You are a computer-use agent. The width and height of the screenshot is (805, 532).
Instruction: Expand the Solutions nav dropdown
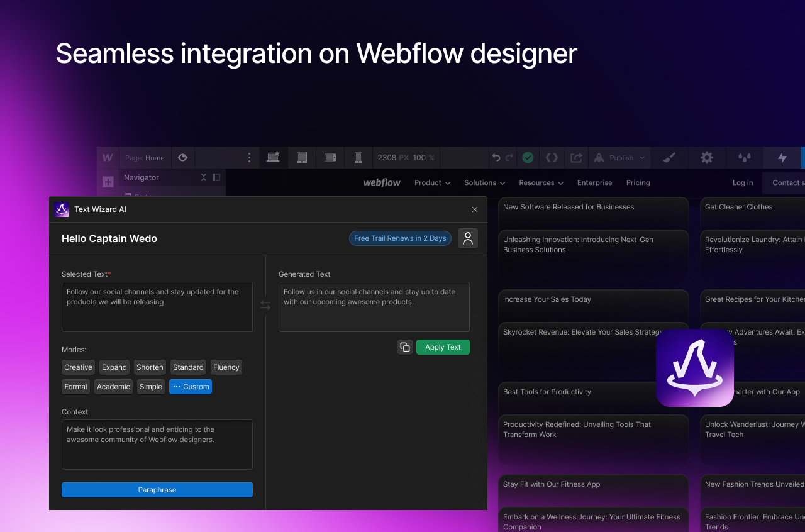point(484,182)
